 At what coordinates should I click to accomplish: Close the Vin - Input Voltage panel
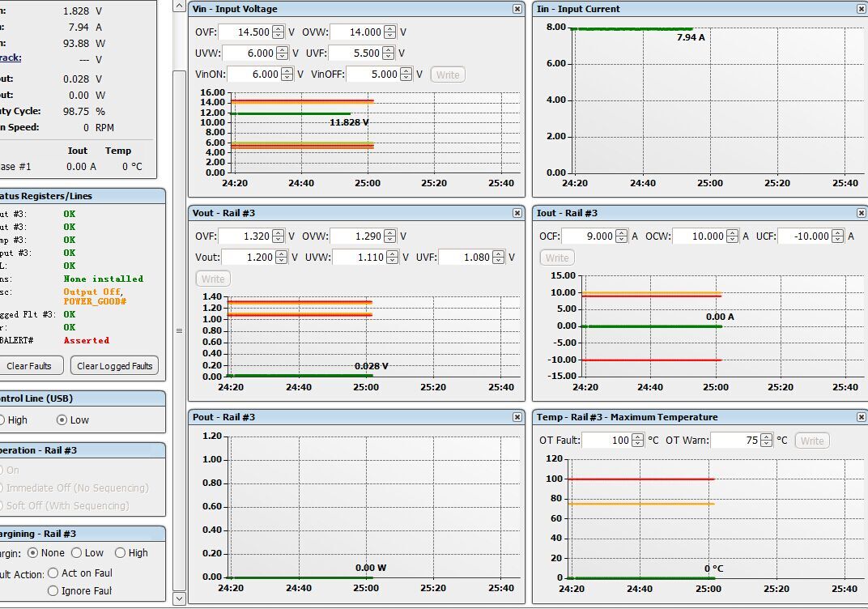point(517,9)
